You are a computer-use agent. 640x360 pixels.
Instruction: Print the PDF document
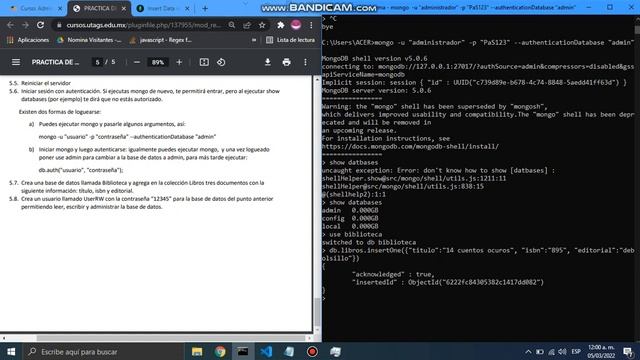(287, 62)
